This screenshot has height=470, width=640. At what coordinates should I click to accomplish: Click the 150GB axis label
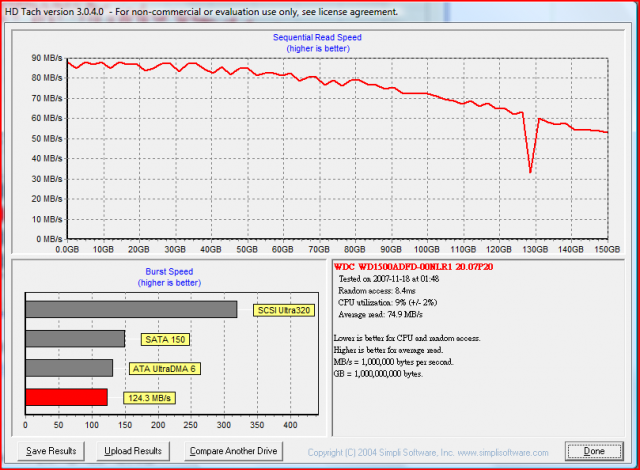(607, 249)
